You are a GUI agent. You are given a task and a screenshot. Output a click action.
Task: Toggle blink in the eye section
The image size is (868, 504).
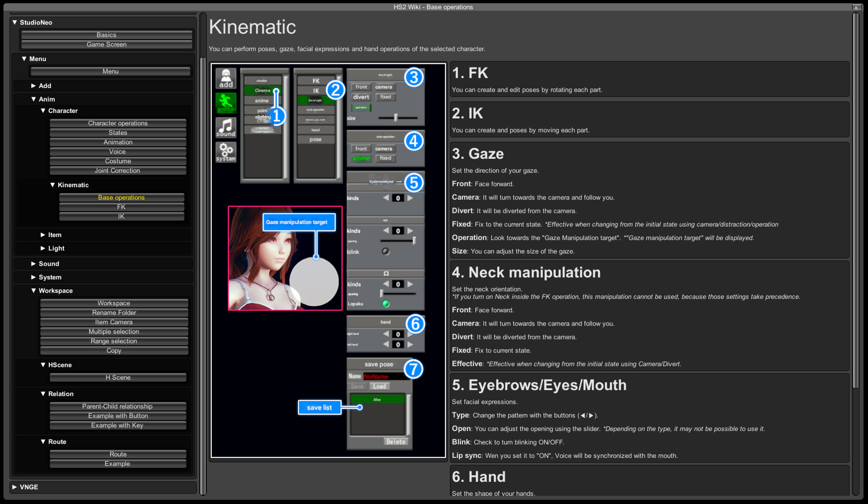pyautogui.click(x=385, y=252)
